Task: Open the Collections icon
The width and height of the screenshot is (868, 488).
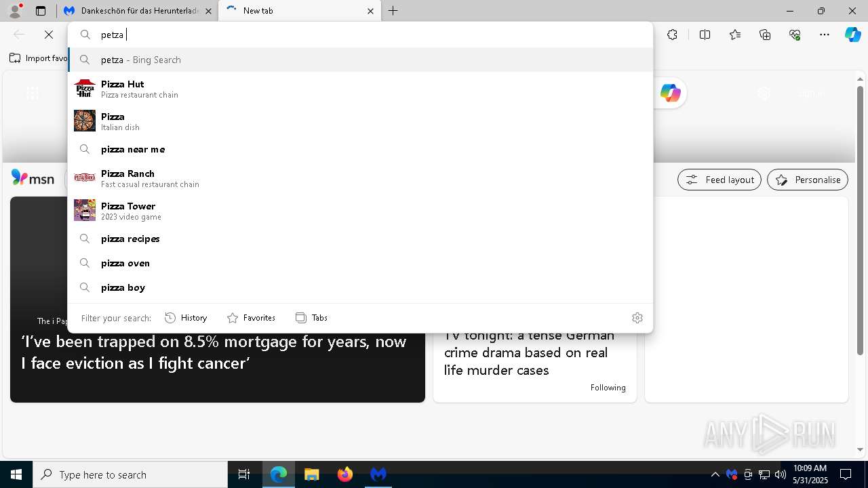Action: coord(765,35)
